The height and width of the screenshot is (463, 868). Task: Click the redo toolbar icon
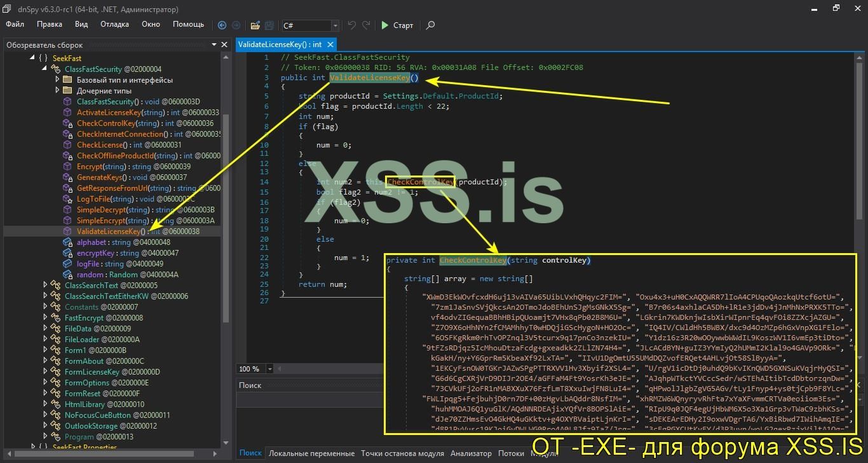coord(366,25)
